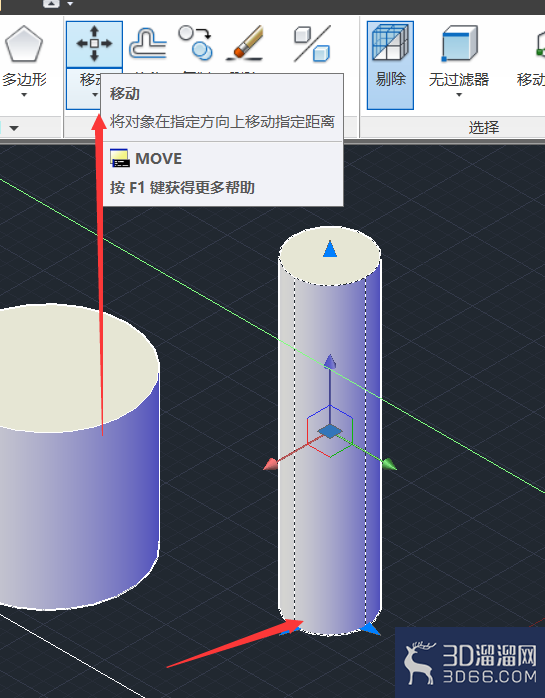The height and width of the screenshot is (698, 545).
Task: Expand the No Filter (无过滤器) dropdown
Action: click(459, 95)
